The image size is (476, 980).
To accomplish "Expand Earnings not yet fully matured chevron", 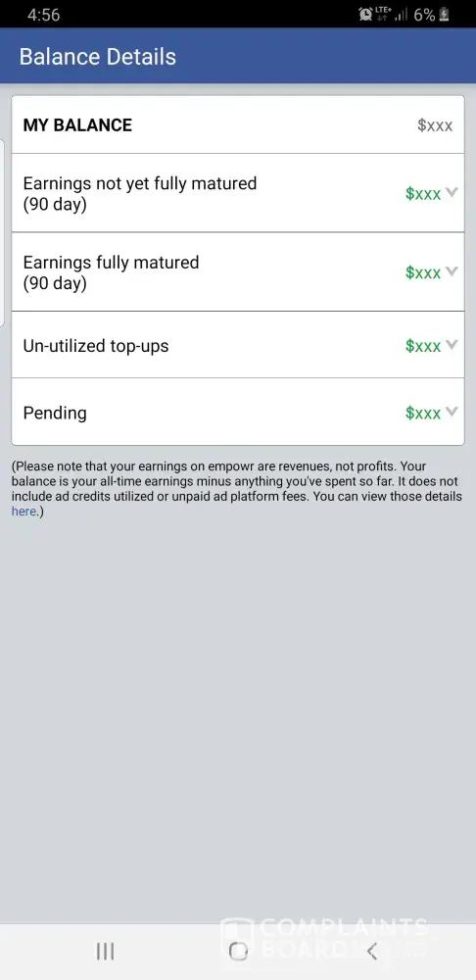I will point(452,193).
